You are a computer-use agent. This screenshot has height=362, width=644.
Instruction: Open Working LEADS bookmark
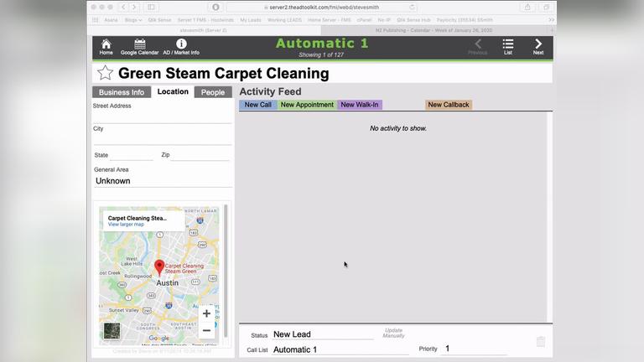[x=284, y=20]
